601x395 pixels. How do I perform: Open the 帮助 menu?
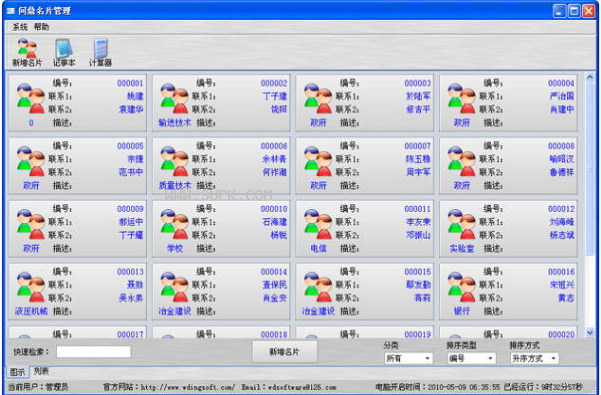click(41, 27)
